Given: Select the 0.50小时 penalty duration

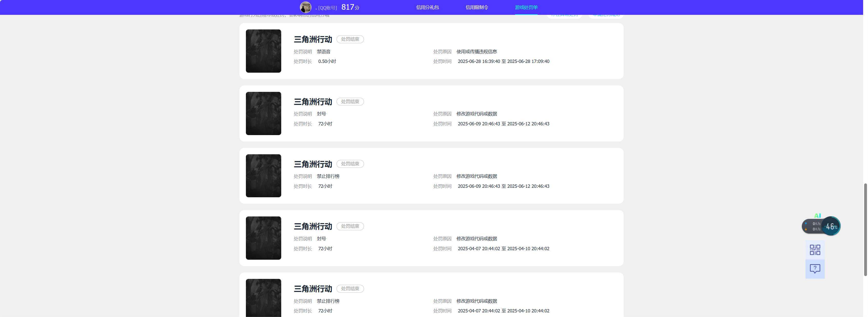Looking at the screenshot, I should (x=327, y=61).
